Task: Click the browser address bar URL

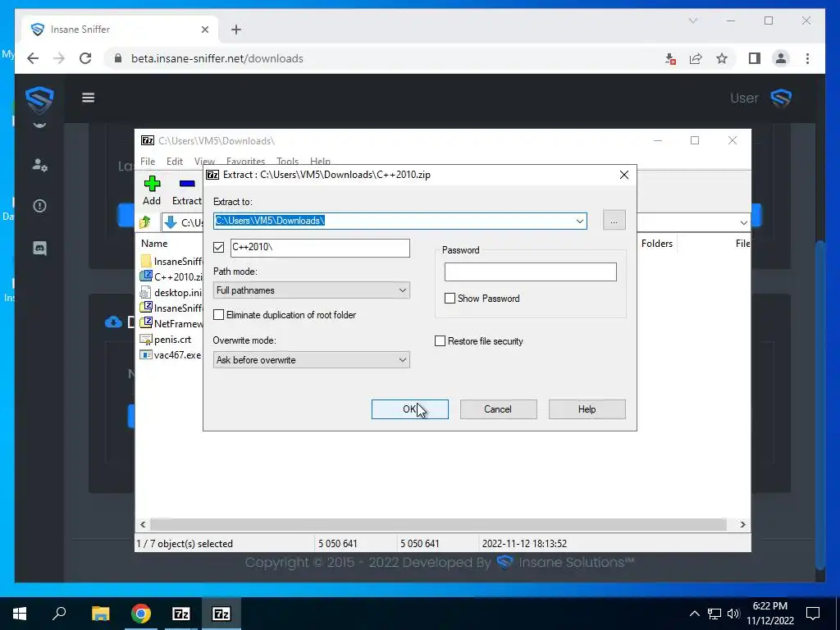Action: (217, 58)
